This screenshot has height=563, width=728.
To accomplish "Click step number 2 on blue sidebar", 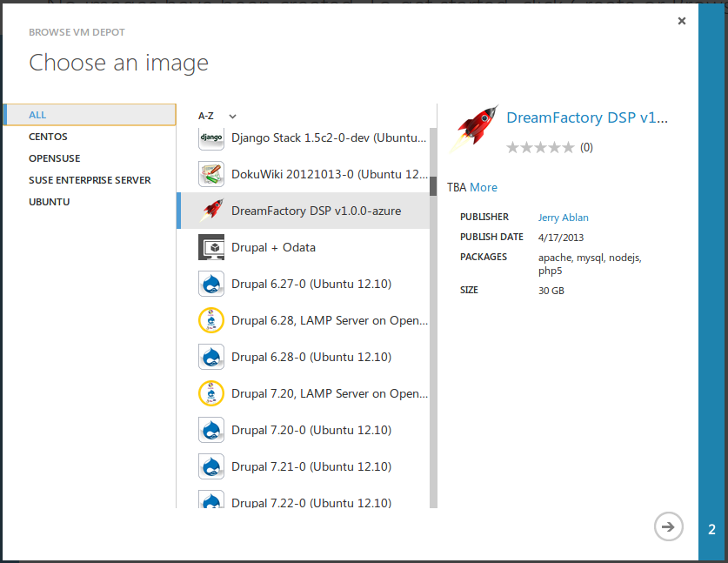I will point(711,529).
